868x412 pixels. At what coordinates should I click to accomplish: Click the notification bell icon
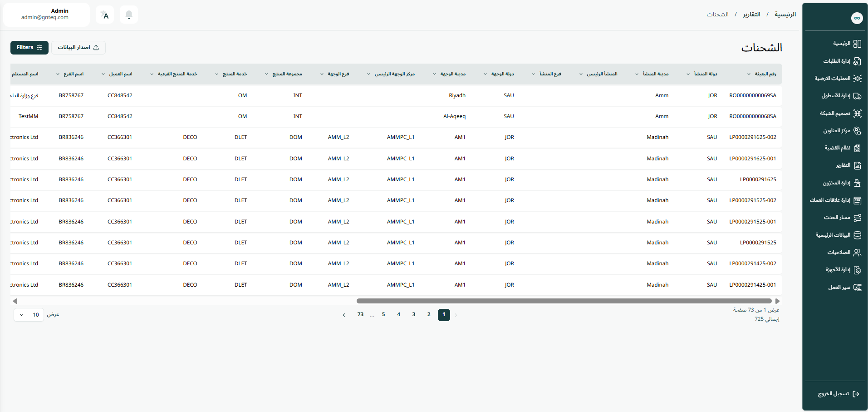click(x=129, y=15)
